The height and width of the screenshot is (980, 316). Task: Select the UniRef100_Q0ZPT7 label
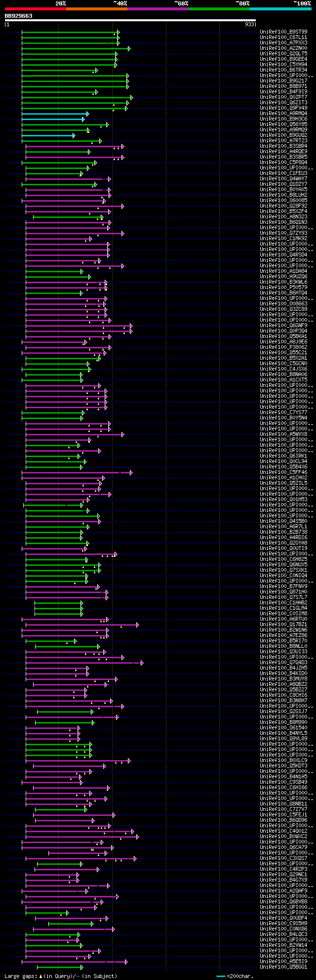point(283,97)
